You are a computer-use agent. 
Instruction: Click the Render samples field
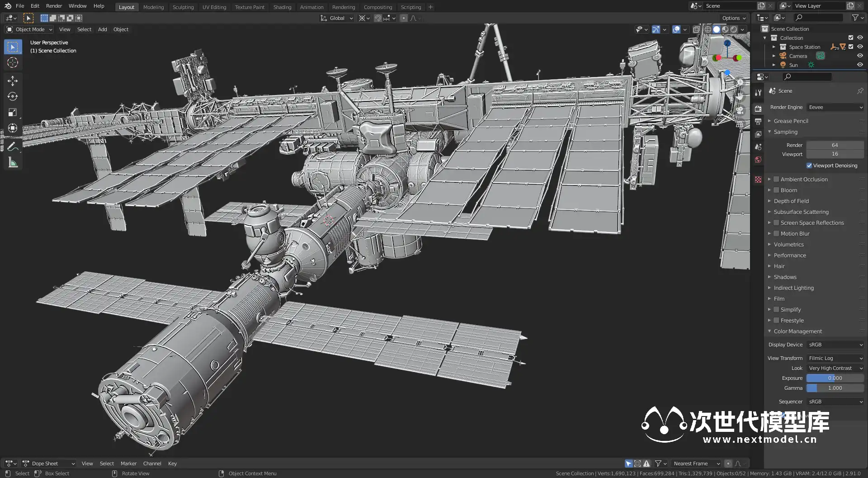835,145
